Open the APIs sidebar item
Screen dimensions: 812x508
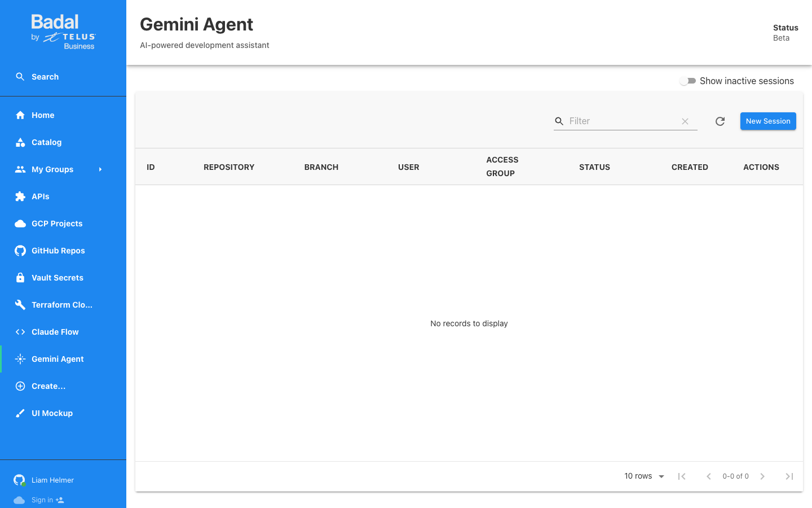(x=63, y=196)
